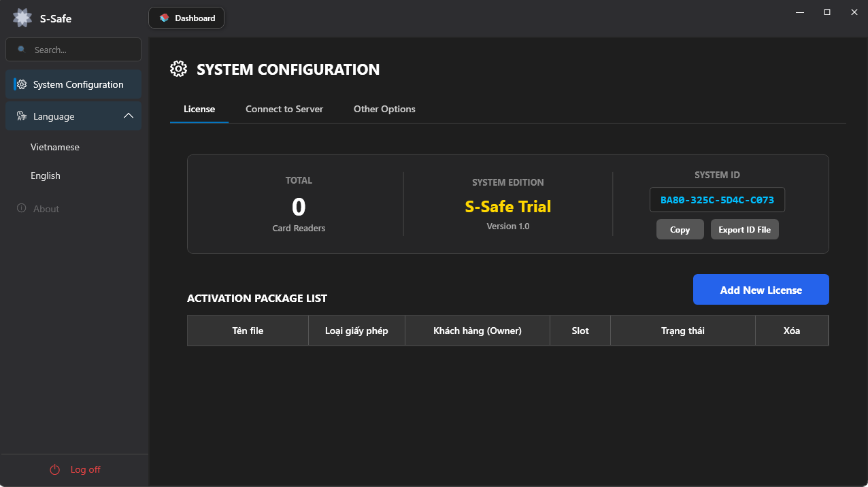Switch to the Connect to Server tab

(284, 109)
